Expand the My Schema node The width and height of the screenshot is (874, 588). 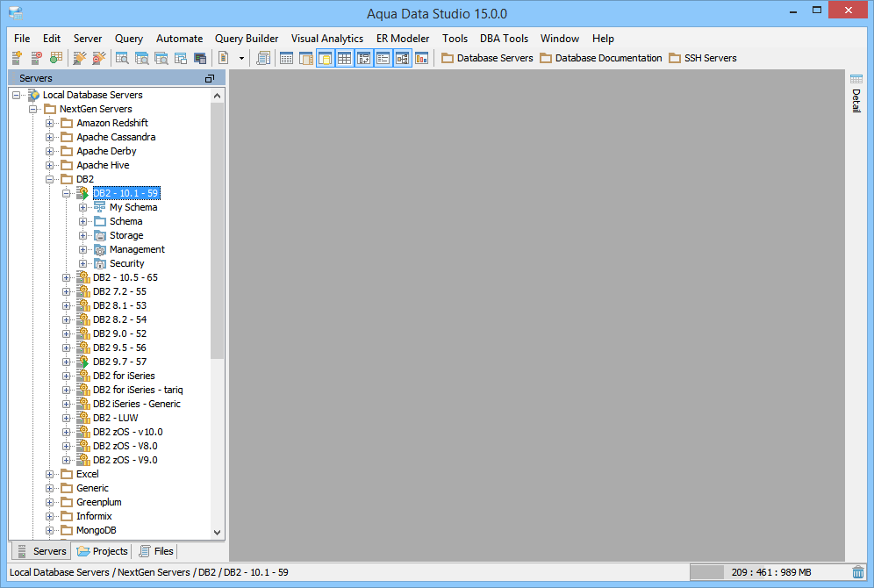coord(83,207)
